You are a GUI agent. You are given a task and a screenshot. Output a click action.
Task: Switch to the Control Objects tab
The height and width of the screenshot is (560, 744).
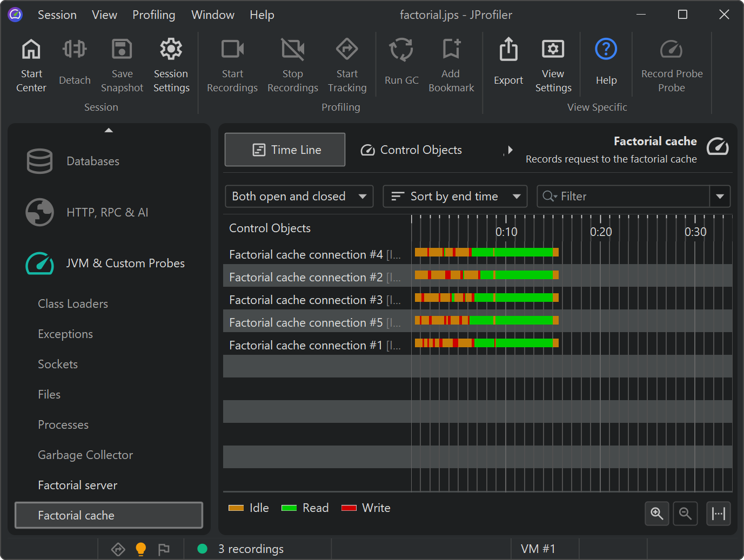(x=411, y=150)
